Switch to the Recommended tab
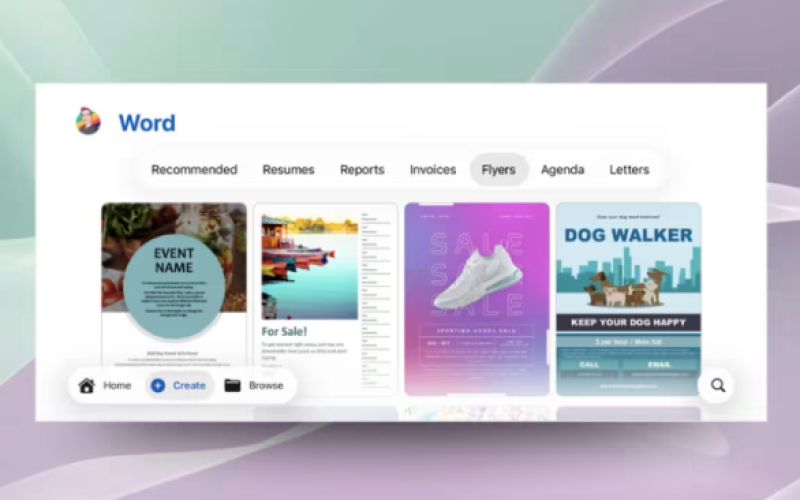Image resolution: width=800 pixels, height=500 pixels. [194, 169]
